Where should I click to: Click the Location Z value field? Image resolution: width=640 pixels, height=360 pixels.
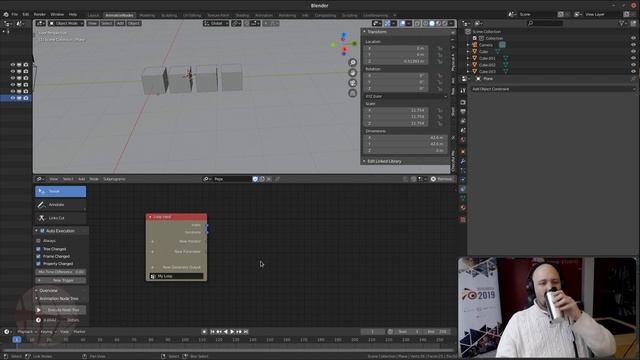click(396, 61)
